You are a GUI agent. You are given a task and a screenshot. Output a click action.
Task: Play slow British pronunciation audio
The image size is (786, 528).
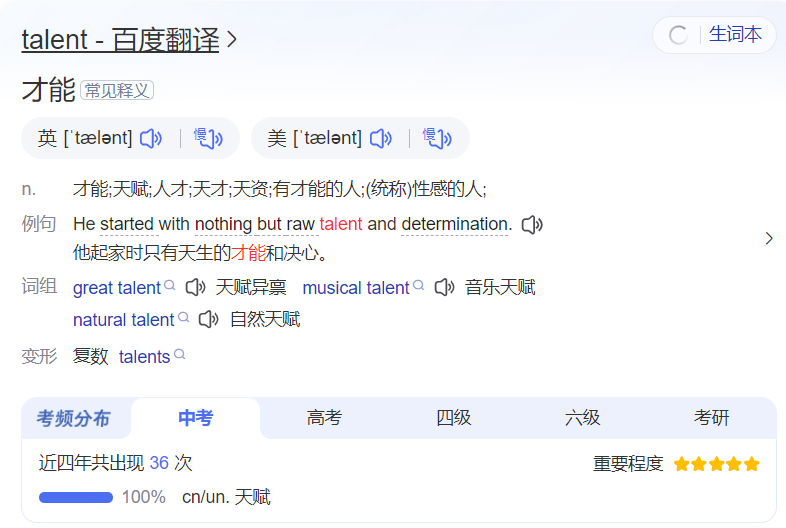click(x=208, y=138)
